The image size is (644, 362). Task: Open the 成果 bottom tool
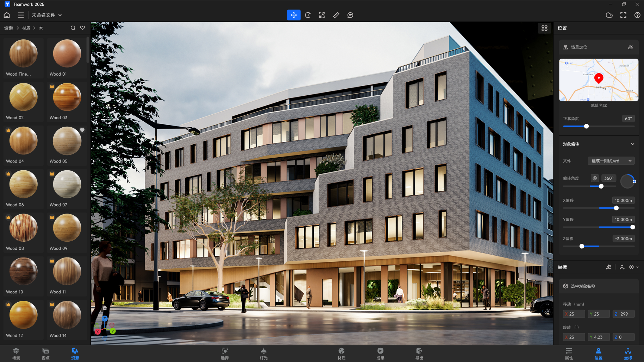(x=380, y=354)
